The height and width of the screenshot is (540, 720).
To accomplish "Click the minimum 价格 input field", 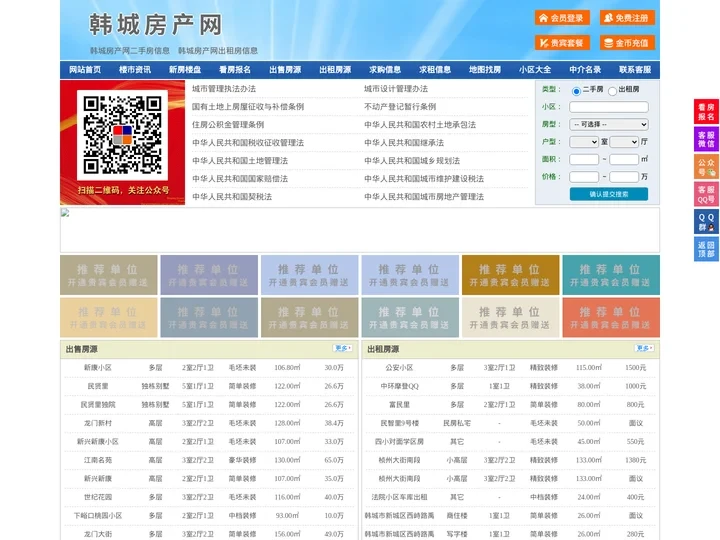I will [584, 177].
